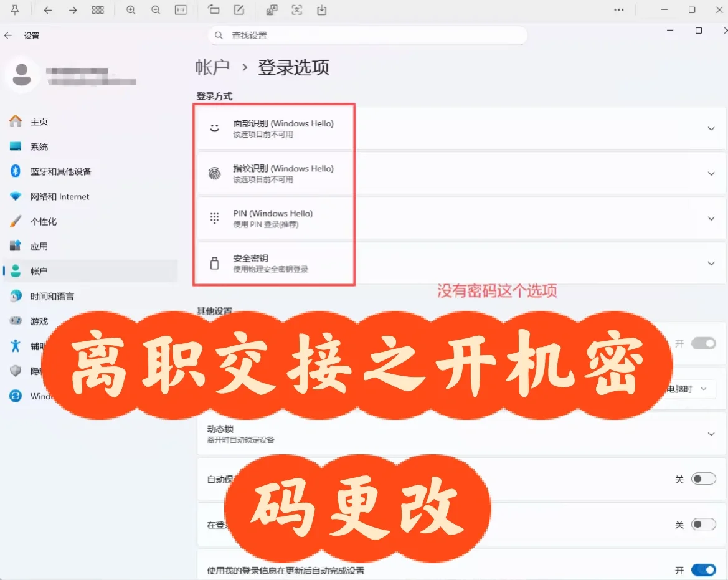
Task: Open the Face recognition (Windows Hello) icon
Action: pyautogui.click(x=214, y=128)
